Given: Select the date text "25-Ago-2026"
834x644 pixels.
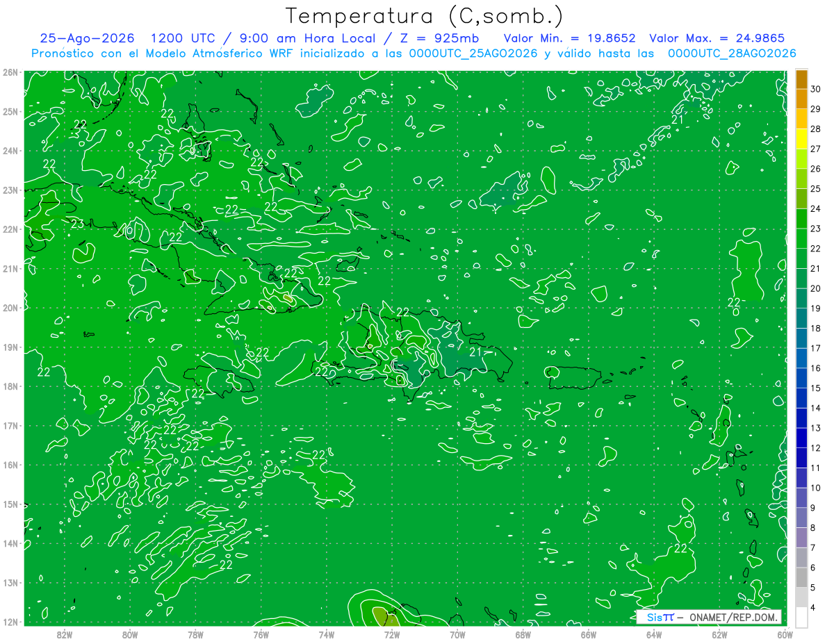Looking at the screenshot, I should (x=87, y=38).
